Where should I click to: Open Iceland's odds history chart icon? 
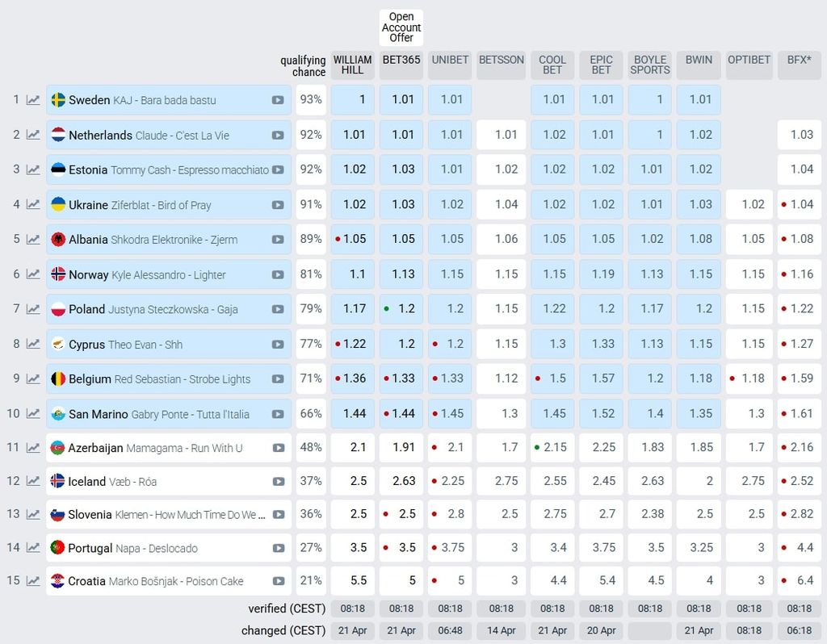(x=33, y=481)
